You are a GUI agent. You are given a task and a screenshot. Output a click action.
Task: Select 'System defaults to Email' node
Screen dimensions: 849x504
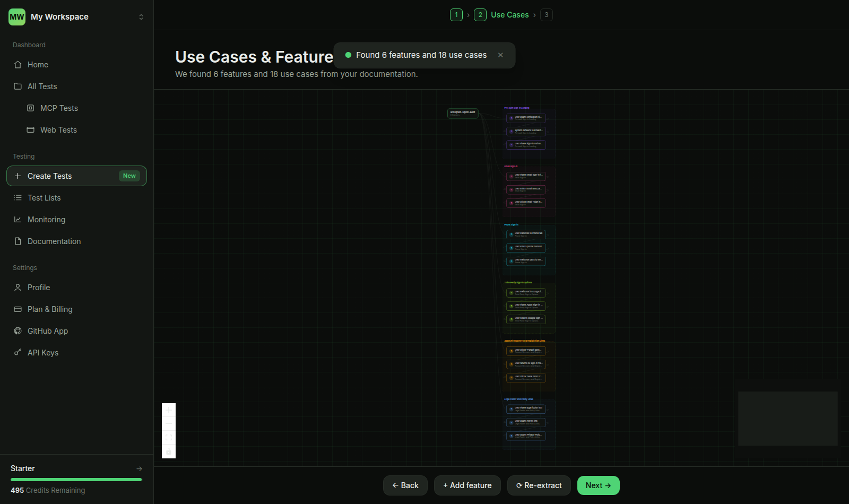coord(526,131)
